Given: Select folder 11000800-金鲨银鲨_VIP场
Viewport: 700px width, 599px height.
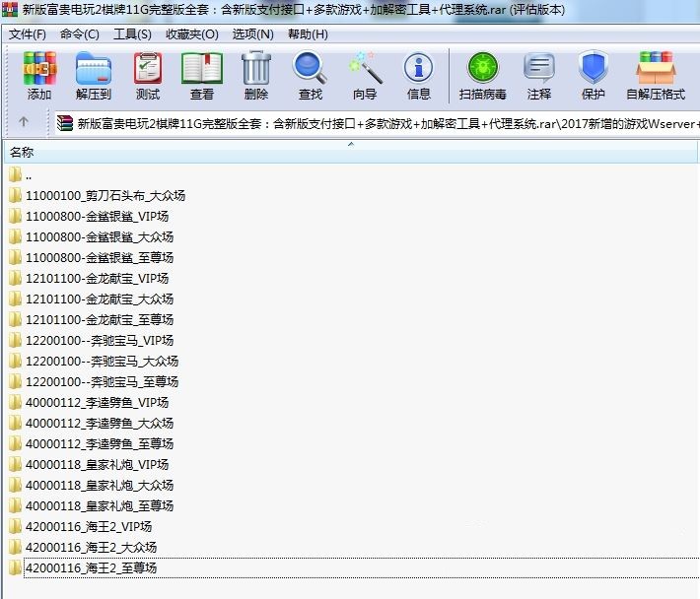Looking at the screenshot, I should pyautogui.click(x=97, y=217).
